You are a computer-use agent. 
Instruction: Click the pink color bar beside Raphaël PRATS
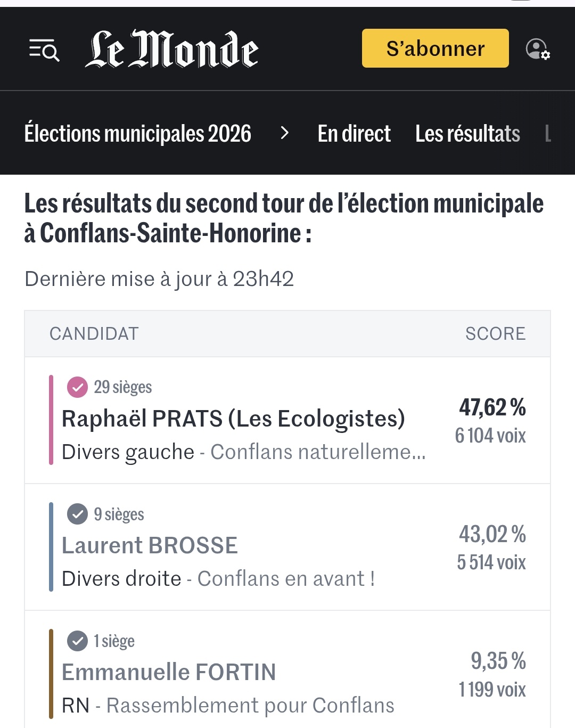[51, 420]
